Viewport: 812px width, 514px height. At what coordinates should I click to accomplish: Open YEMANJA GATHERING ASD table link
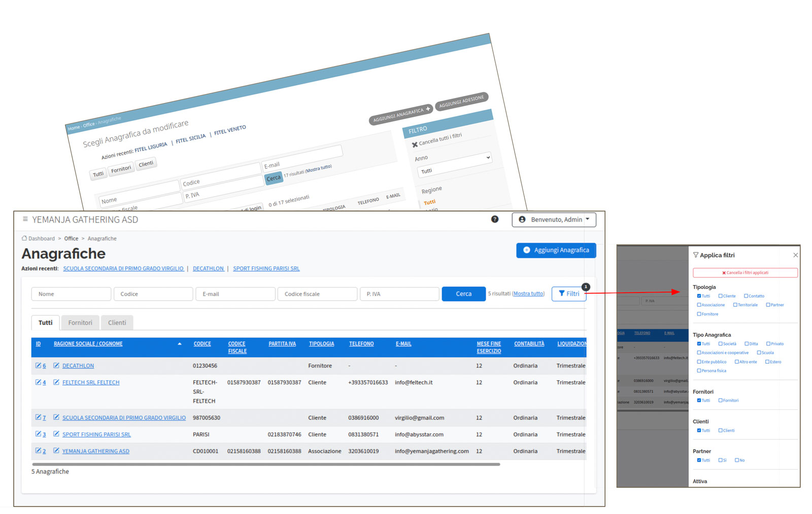pyautogui.click(x=95, y=451)
